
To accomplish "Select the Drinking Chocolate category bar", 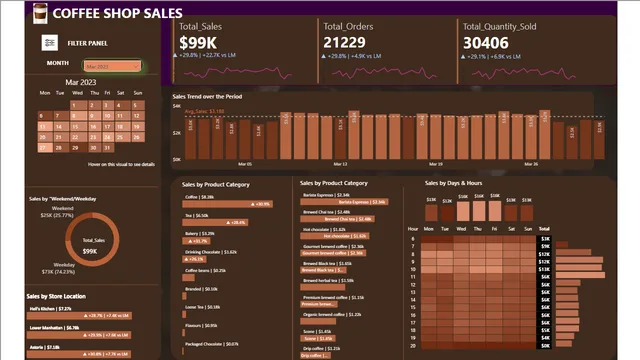I will click(x=194, y=259).
